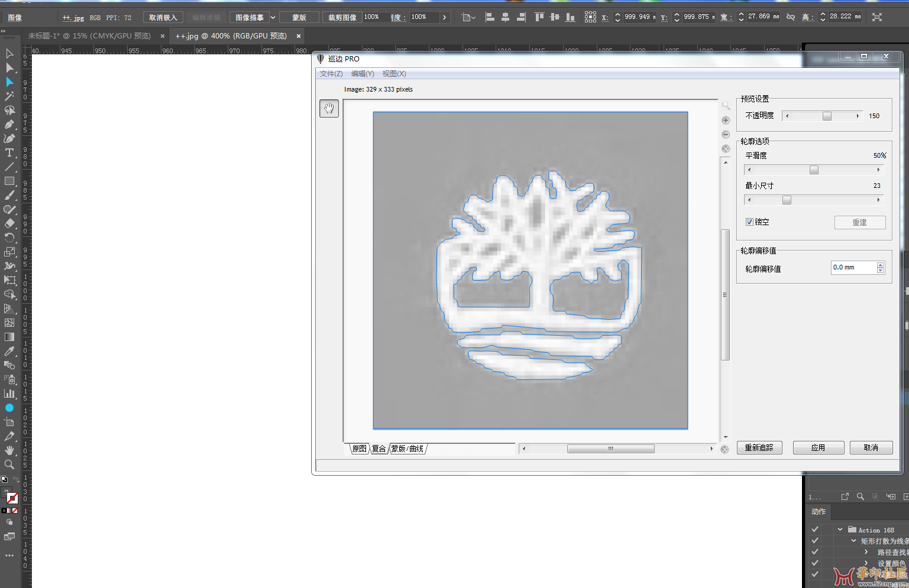The width and height of the screenshot is (909, 588).
Task: Select the Column Graph tool
Action: pos(9,394)
